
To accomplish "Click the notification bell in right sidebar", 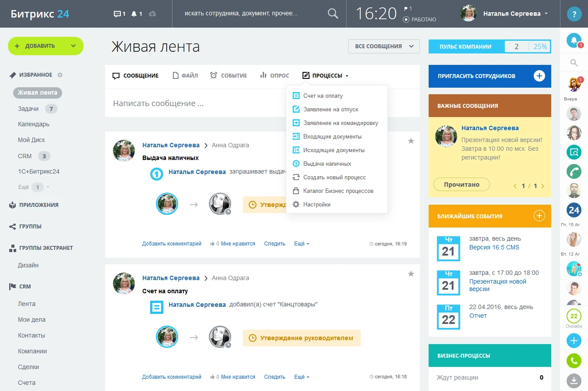I will tap(574, 40).
